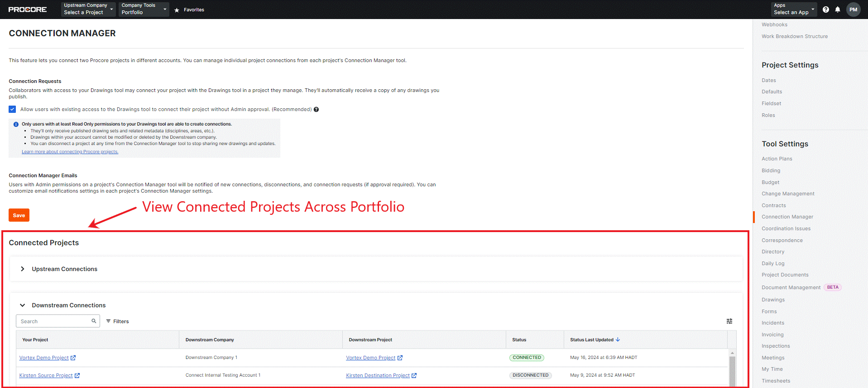
Task: Click help icon next to Recommended checkbox text
Action: click(x=316, y=109)
